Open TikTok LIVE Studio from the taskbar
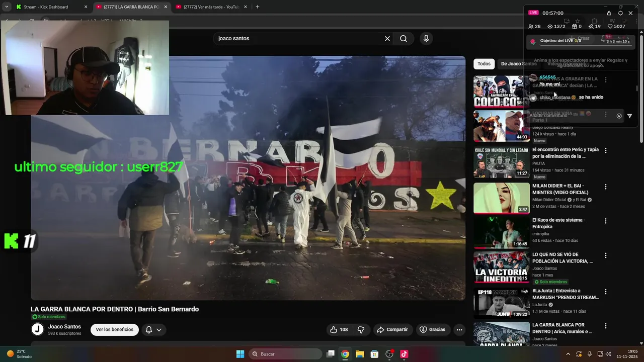 coord(404,354)
